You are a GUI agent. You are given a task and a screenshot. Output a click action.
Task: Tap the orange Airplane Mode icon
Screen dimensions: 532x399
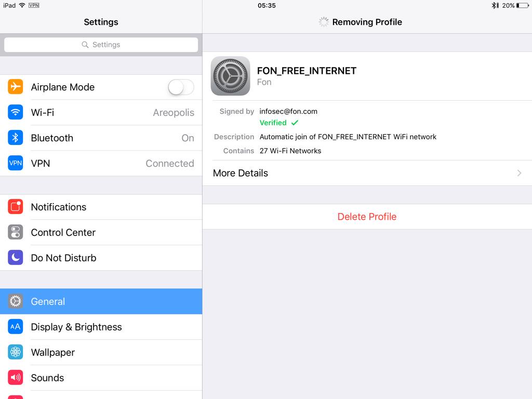(x=15, y=87)
